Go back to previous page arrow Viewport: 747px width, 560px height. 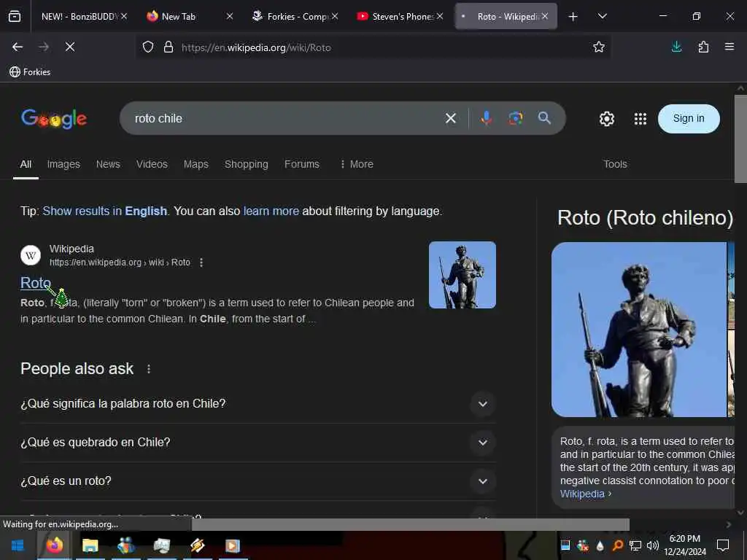pyautogui.click(x=18, y=47)
